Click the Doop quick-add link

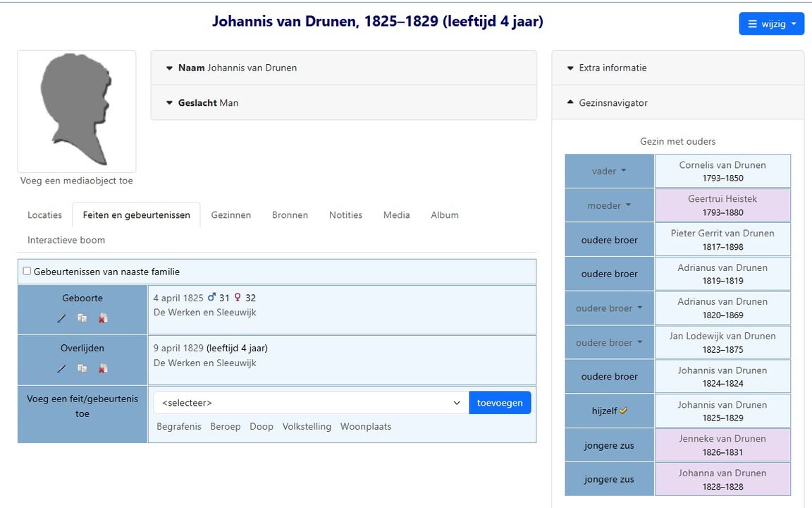click(x=261, y=427)
